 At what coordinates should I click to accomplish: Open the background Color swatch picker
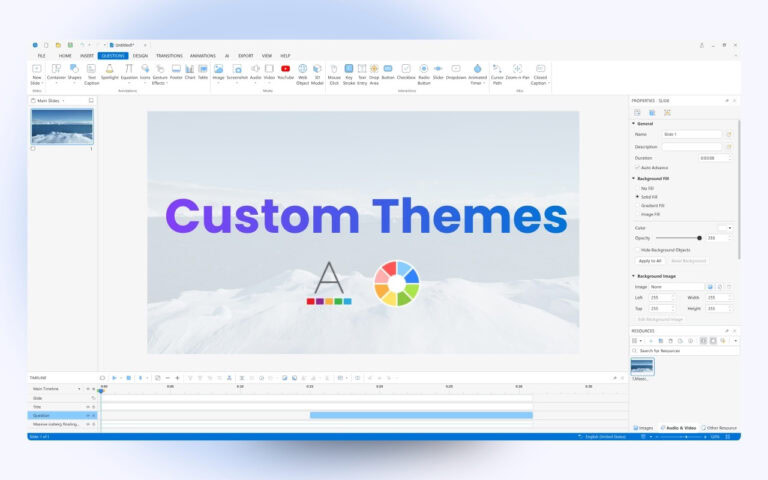(725, 228)
